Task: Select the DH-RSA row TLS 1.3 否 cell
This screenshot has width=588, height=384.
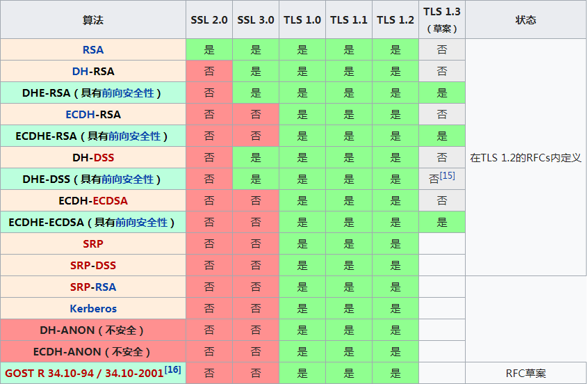Action: [442, 72]
